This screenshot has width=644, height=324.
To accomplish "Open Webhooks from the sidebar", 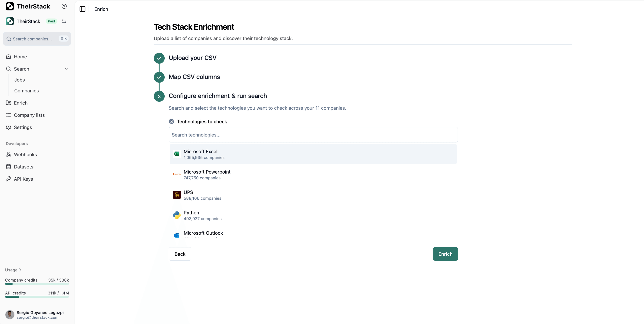I will click(25, 154).
